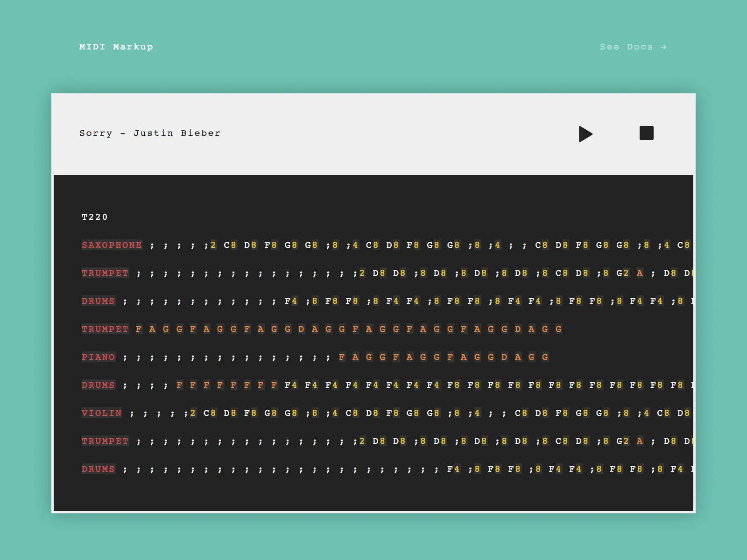The width and height of the screenshot is (747, 560).
Task: Click the TRUMPET label directly above PIANO
Action: pos(105,329)
